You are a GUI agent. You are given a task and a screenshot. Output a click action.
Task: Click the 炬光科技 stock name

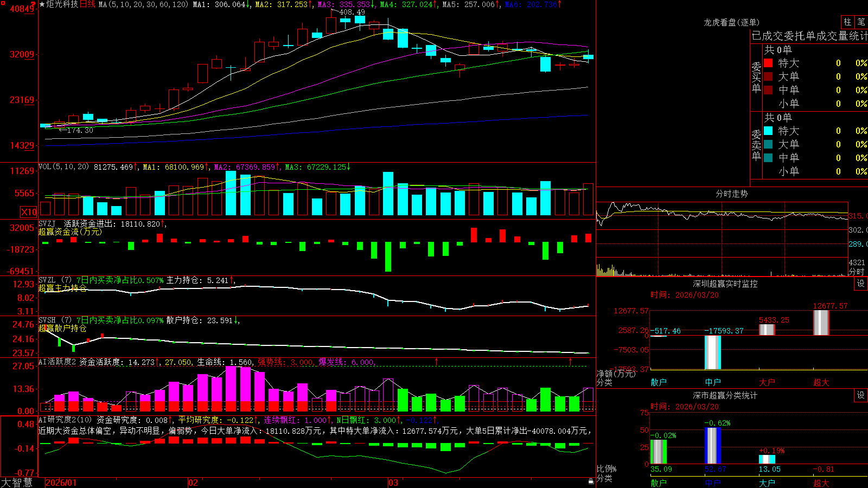(x=62, y=4)
